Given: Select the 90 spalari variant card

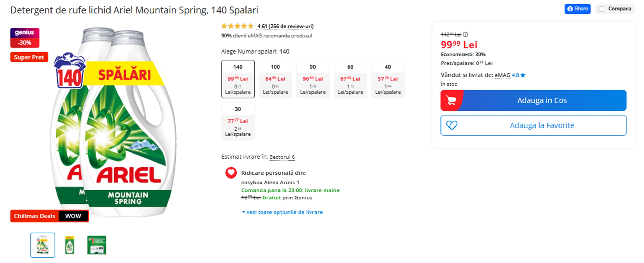Looking at the screenshot, I should [x=313, y=79].
